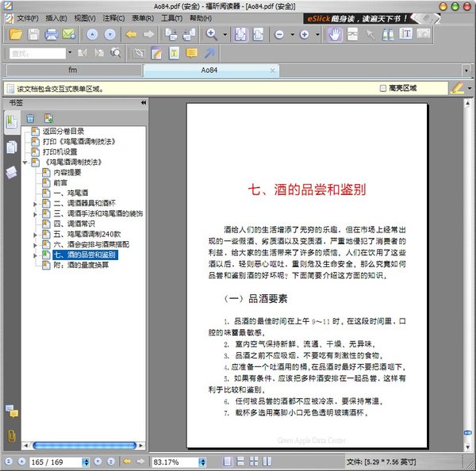This screenshot has height=471, width=476.
Task: Open the 内容提要 bookmark
Action: [x=67, y=172]
